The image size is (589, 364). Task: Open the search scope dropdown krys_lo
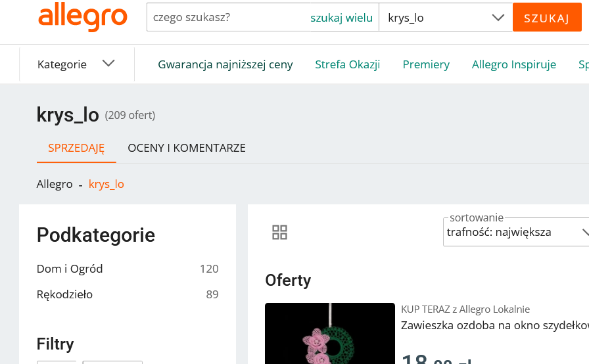coord(445,18)
